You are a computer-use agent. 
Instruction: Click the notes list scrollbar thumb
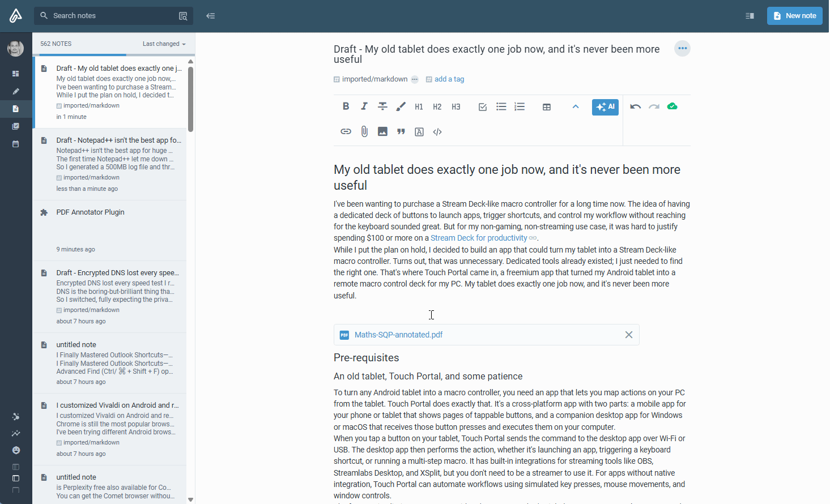[191, 99]
